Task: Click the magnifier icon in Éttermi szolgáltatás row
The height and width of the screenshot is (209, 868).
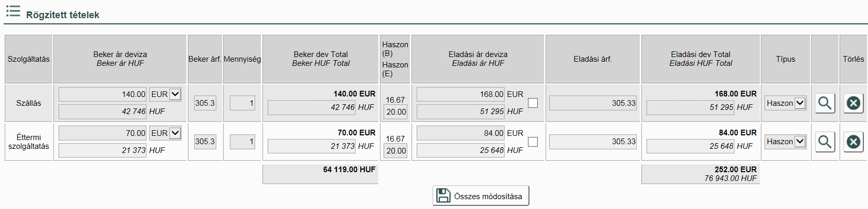Action: [825, 142]
